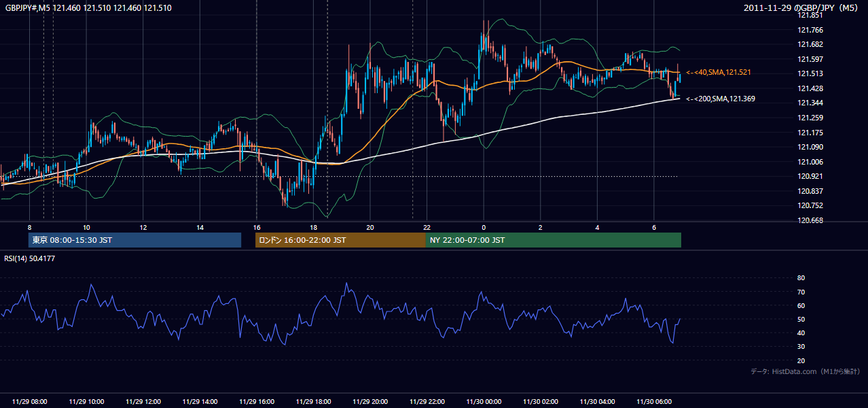Click price axis value 121.597
Viewport: 868px width, 408px height.
click(x=810, y=59)
